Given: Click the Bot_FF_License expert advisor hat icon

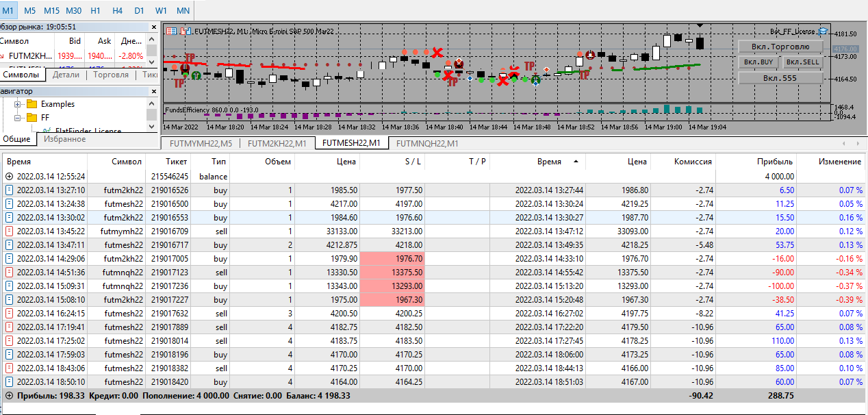Looking at the screenshot, I should click(x=822, y=31).
